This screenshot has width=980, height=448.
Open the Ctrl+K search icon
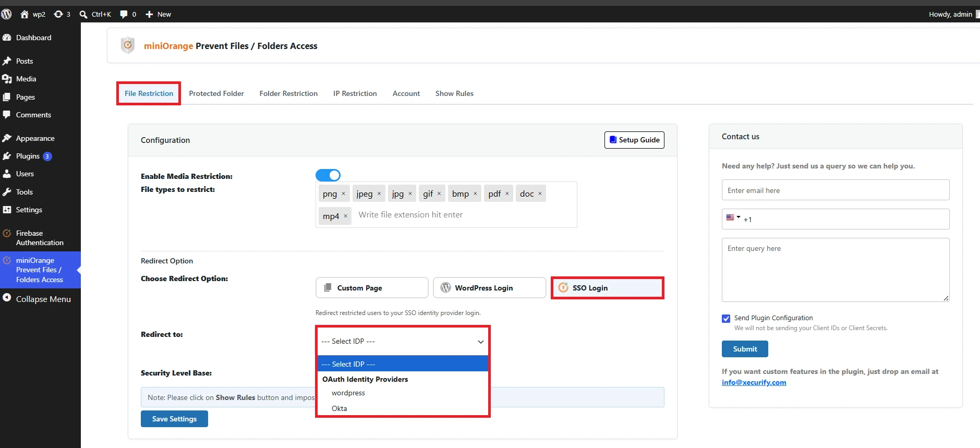tap(83, 14)
